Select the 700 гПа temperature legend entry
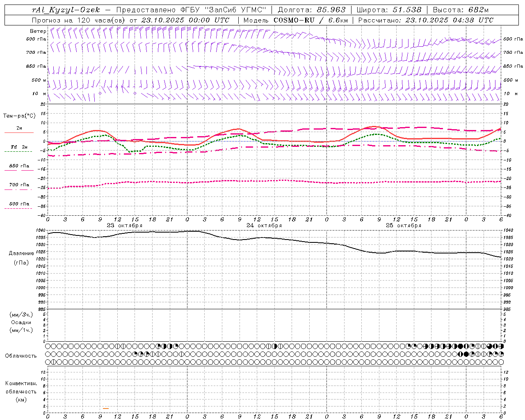 tap(19, 185)
